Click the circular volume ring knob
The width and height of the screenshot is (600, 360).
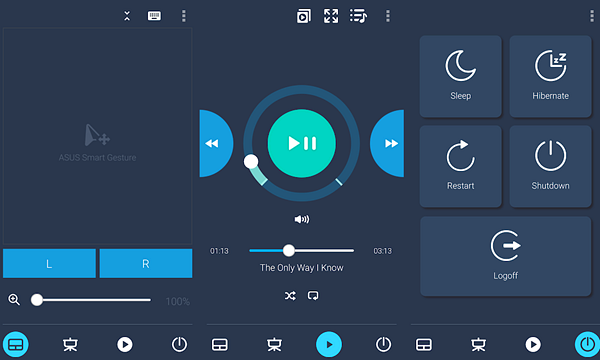[x=251, y=161]
